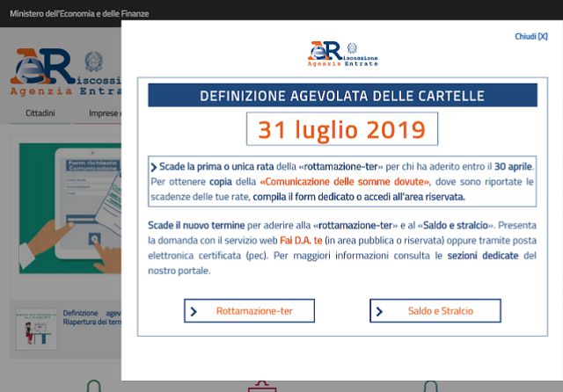Click the '30 aprile' bold date text
This screenshot has height=392, width=563.
pyautogui.click(x=513, y=167)
